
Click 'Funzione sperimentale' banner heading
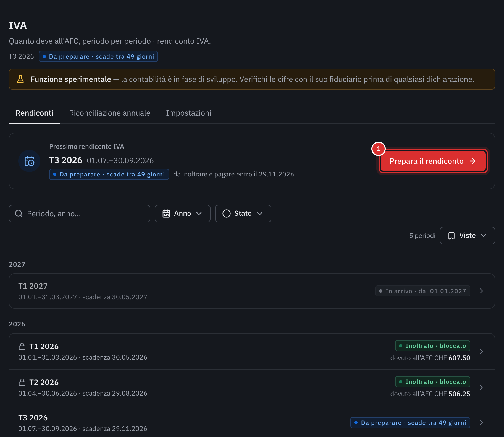(71, 79)
